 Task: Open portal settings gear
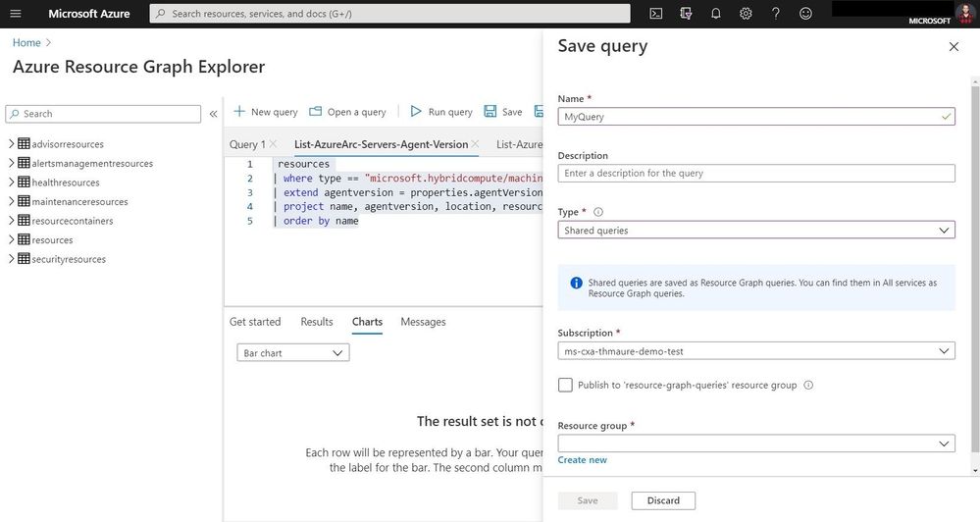click(x=746, y=13)
